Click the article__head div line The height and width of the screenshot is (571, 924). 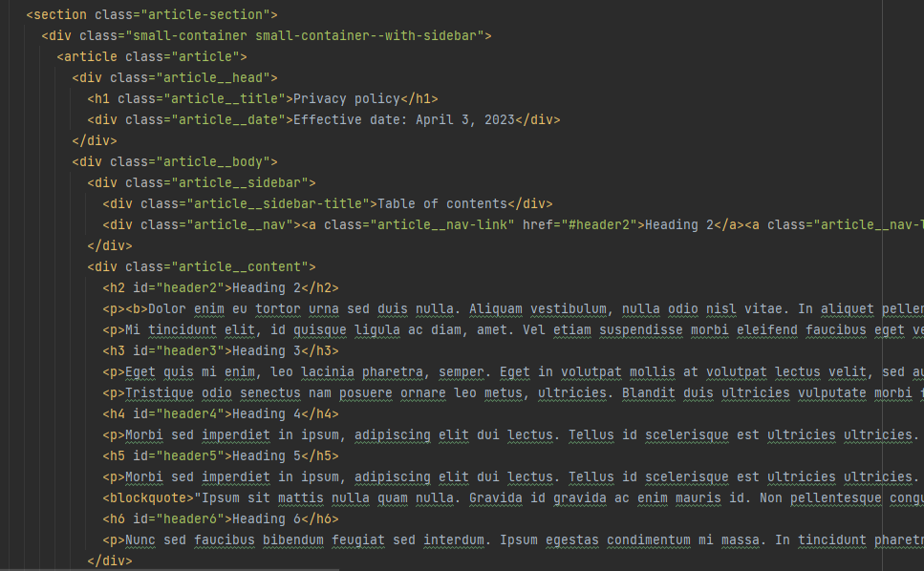174,78
